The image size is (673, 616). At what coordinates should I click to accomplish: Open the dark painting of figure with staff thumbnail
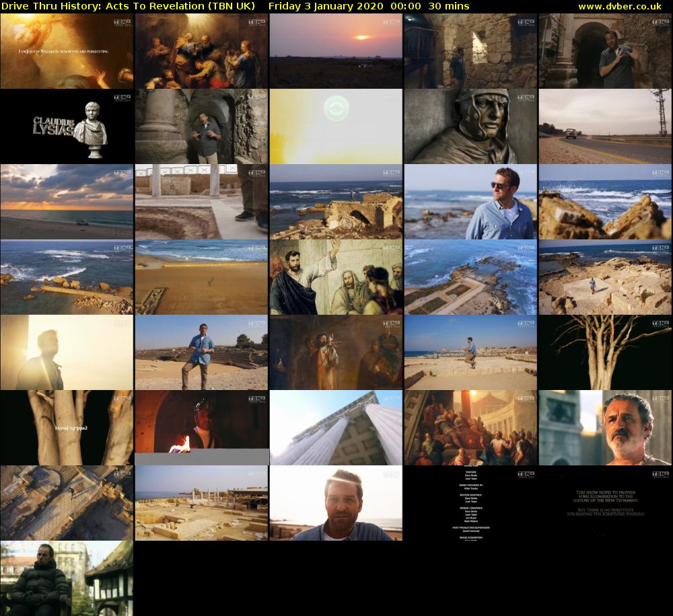tap(336, 352)
